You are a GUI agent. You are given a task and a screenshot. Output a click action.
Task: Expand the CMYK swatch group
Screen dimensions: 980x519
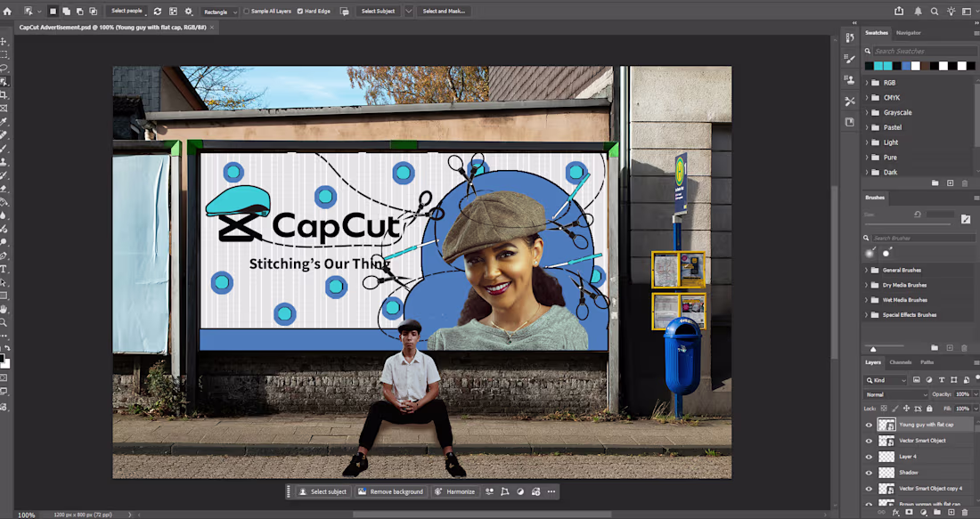(x=867, y=97)
